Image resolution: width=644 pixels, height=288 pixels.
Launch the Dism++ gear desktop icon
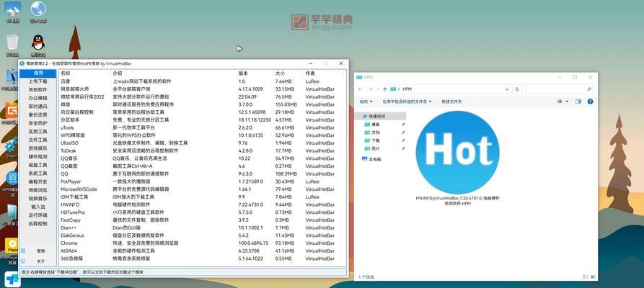(x=11, y=145)
